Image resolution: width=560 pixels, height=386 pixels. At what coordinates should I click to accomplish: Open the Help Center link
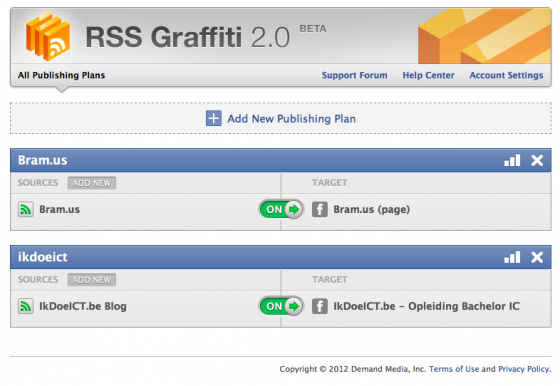coord(428,75)
